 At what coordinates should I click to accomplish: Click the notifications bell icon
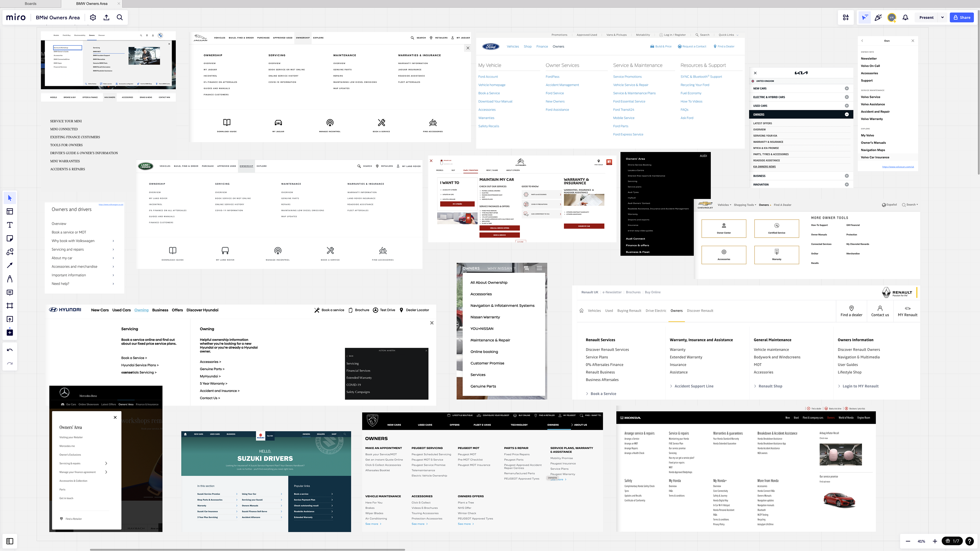point(905,18)
